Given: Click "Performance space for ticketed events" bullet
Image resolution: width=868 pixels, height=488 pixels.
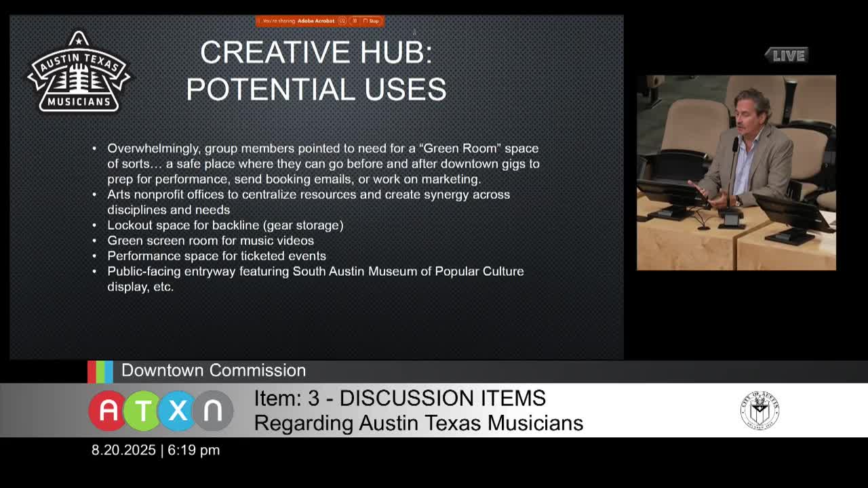Looking at the screenshot, I should pos(216,256).
